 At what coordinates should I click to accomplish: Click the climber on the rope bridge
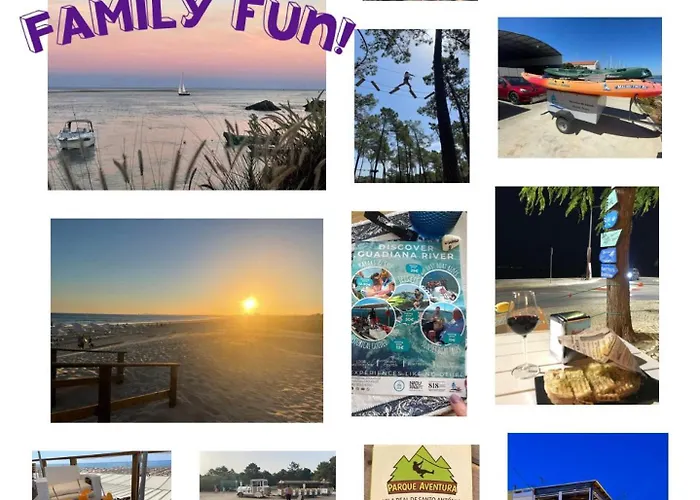coord(406,82)
